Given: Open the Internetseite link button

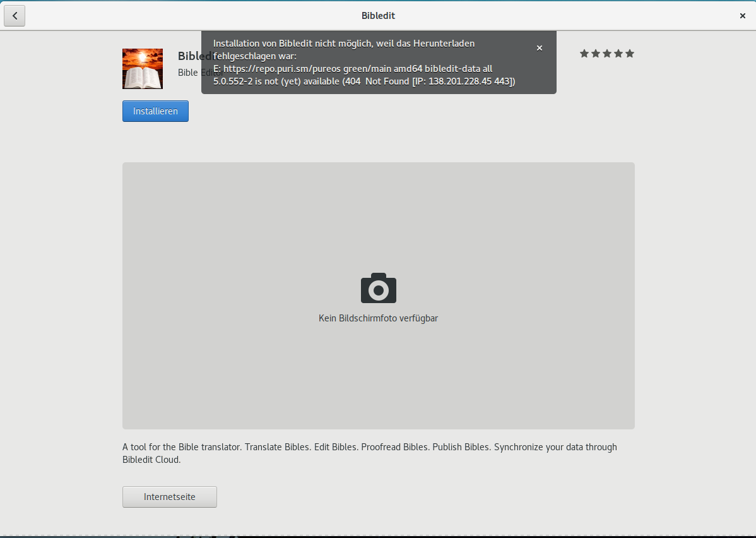Looking at the screenshot, I should coord(170,497).
